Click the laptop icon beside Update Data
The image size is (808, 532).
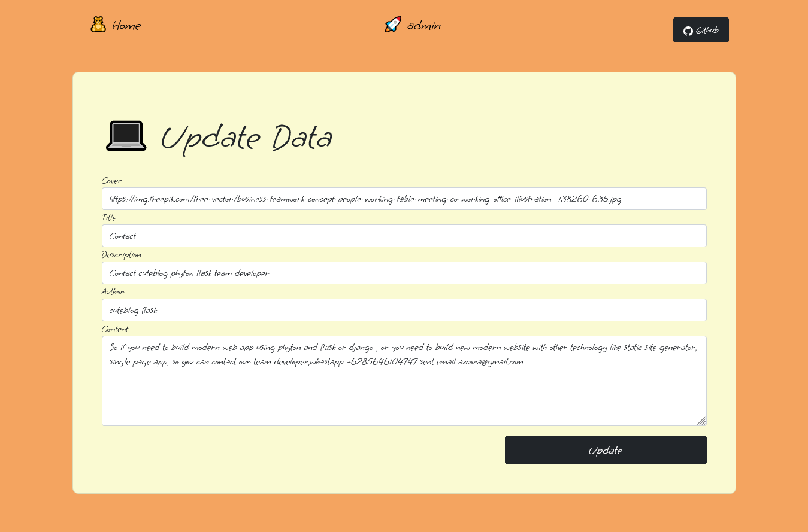click(126, 136)
